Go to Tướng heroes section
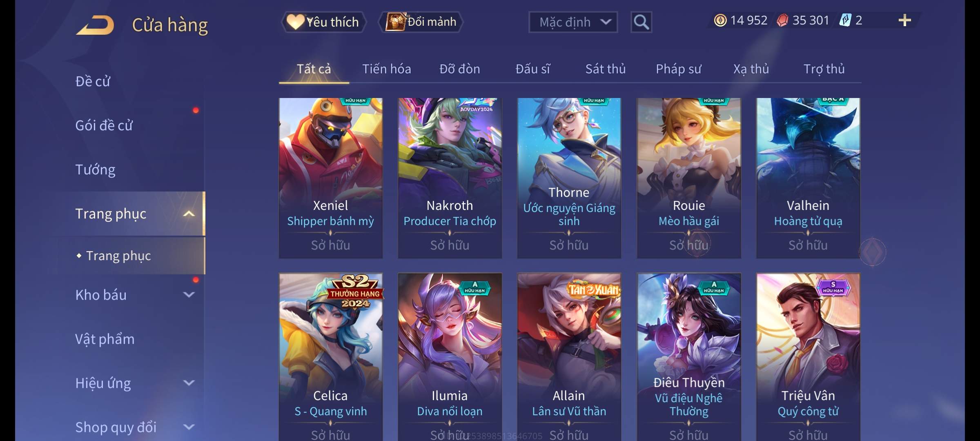Screen dimensions: 980x441 [x=95, y=169]
